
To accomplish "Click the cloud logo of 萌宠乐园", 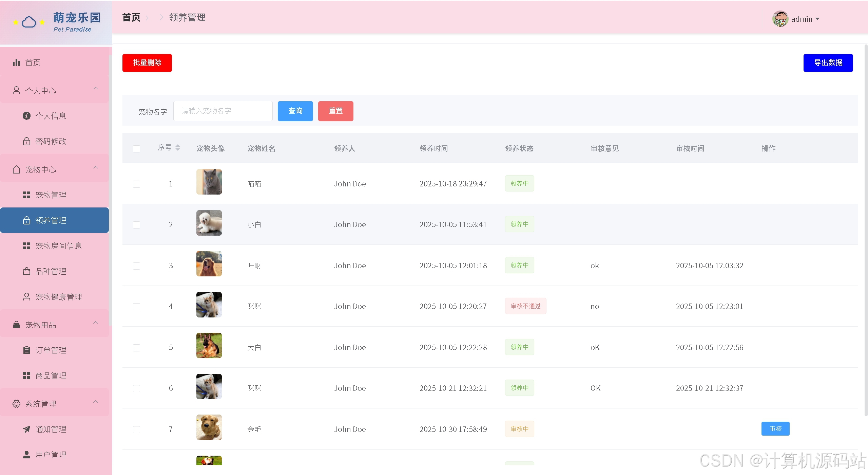I will 29,22.
